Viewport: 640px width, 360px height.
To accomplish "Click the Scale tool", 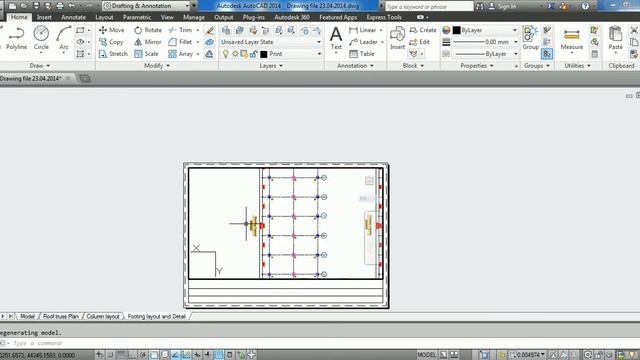I will 146,54.
